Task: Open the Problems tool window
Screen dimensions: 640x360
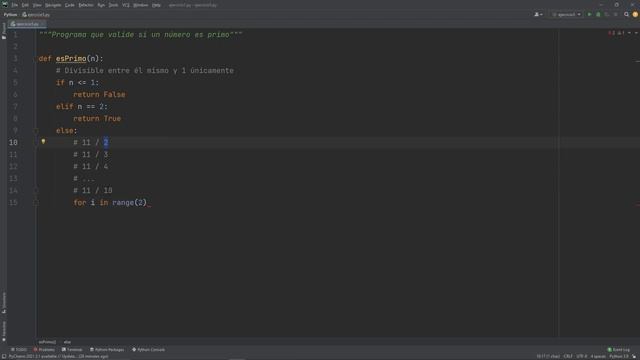Action: (44, 350)
